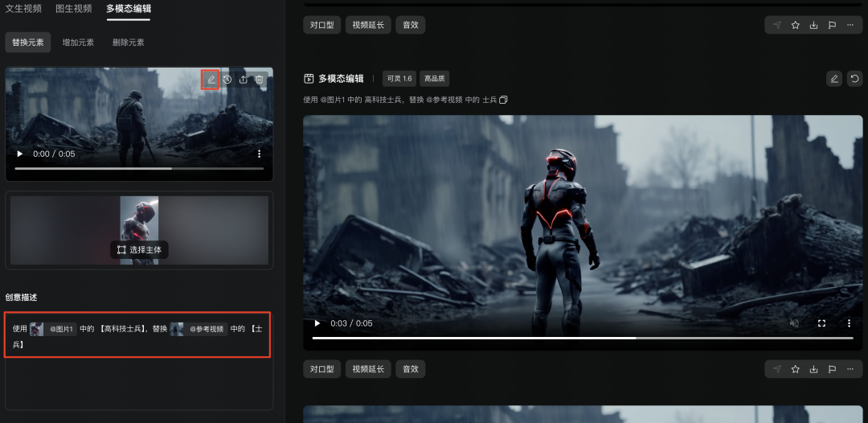Click the 视频延长 button beneath the generated video
Viewport: 868px width, 423px height.
(368, 369)
